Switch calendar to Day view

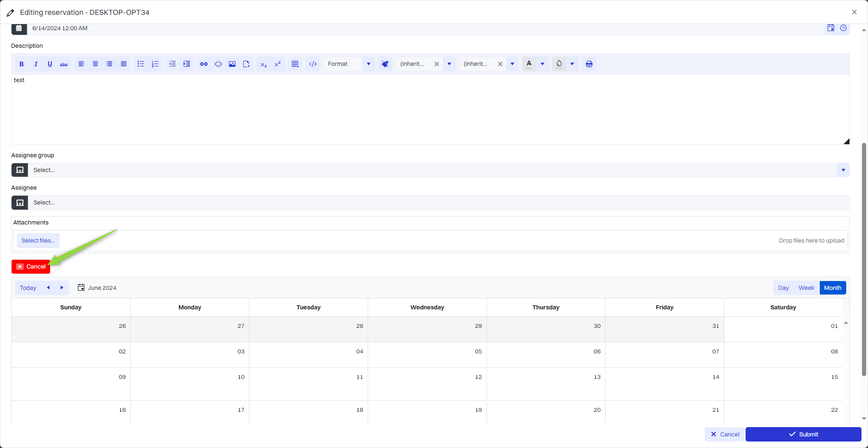coord(783,288)
